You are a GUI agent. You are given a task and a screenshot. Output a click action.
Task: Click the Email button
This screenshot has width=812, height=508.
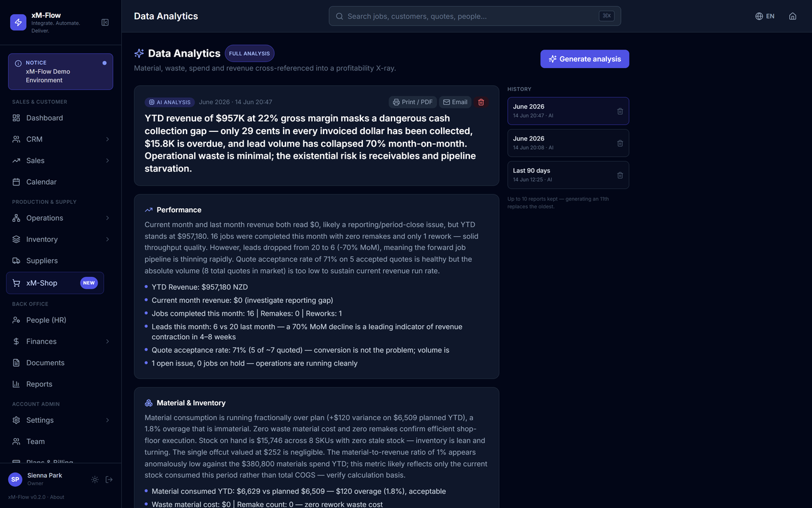click(455, 102)
